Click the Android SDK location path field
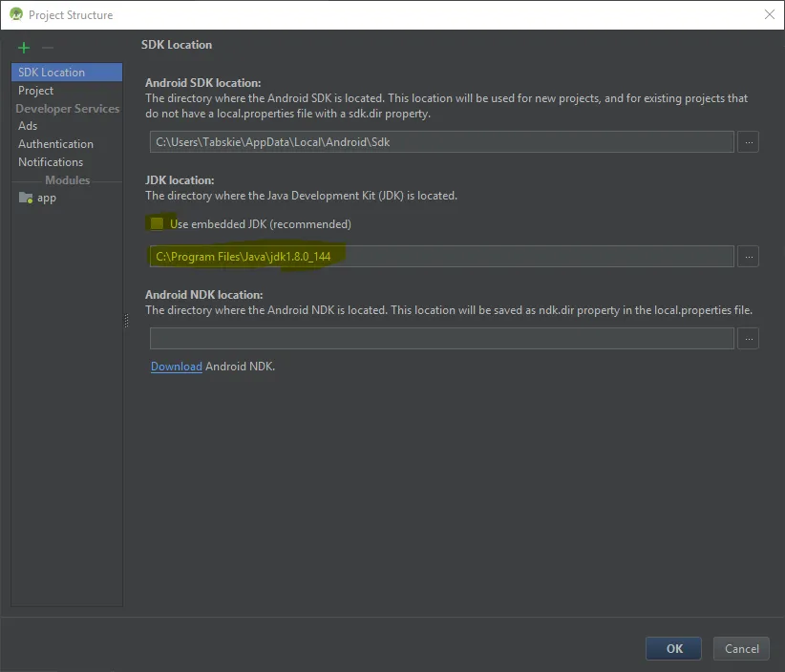Screen dimensions: 785x672 pos(441,142)
